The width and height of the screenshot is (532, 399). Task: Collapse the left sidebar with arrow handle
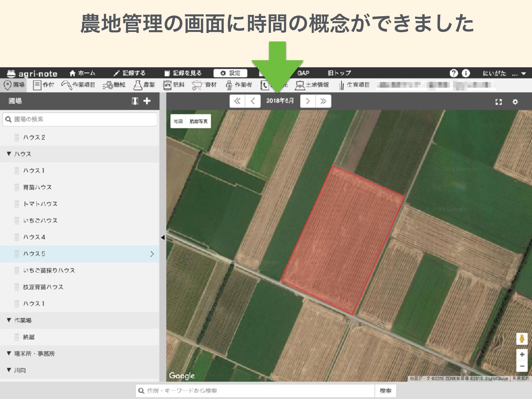pyautogui.click(x=163, y=237)
